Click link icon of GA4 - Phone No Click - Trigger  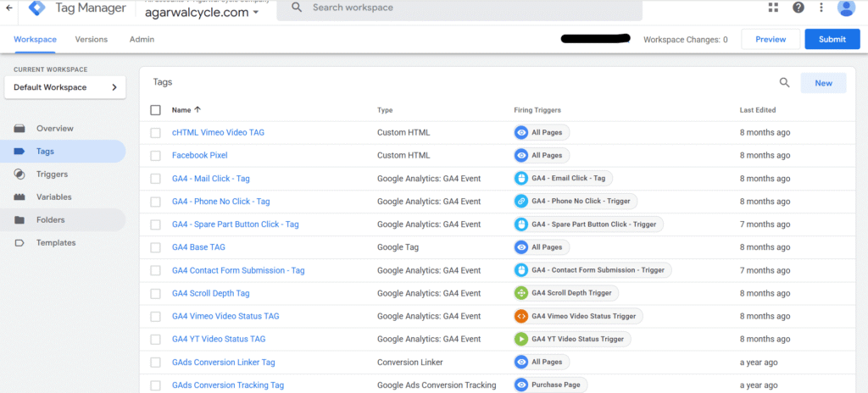pos(521,202)
